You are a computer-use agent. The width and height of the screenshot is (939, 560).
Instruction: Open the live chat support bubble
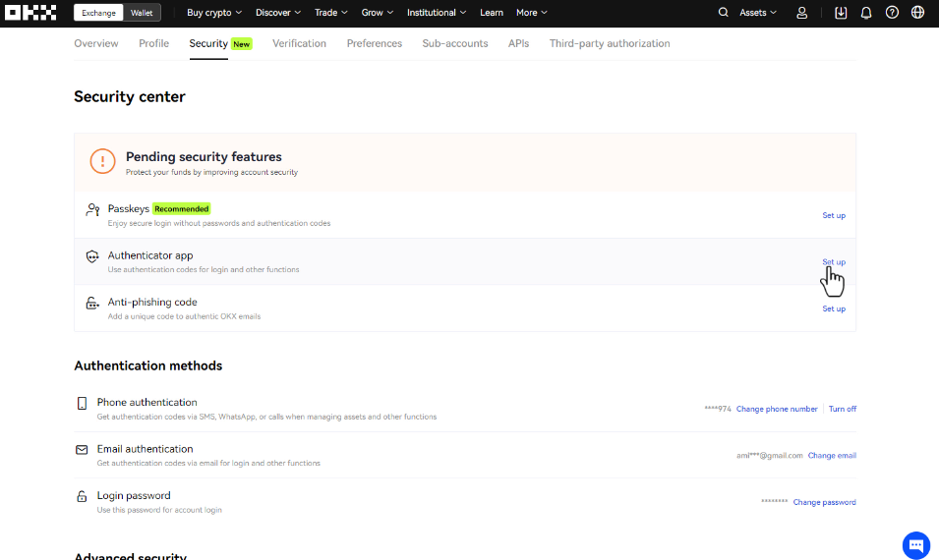(x=916, y=545)
